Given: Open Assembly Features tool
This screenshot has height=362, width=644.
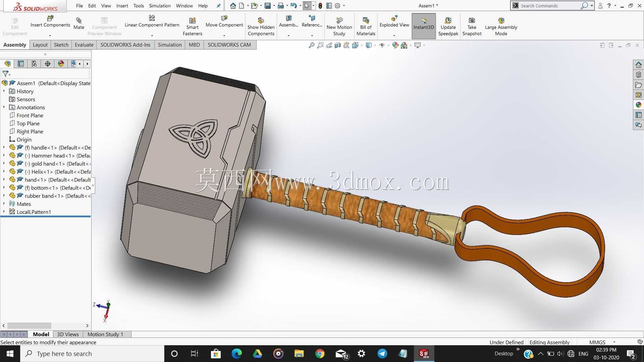Looking at the screenshot, I should (x=288, y=21).
